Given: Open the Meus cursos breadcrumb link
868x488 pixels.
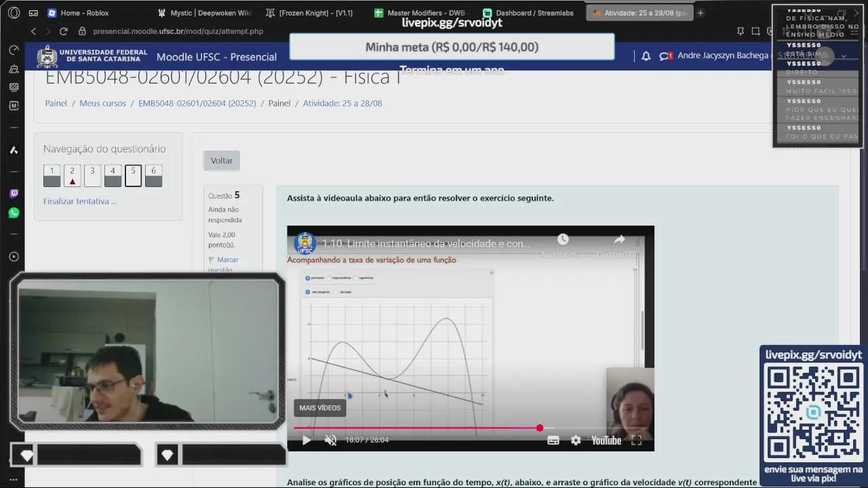Looking at the screenshot, I should pyautogui.click(x=103, y=103).
